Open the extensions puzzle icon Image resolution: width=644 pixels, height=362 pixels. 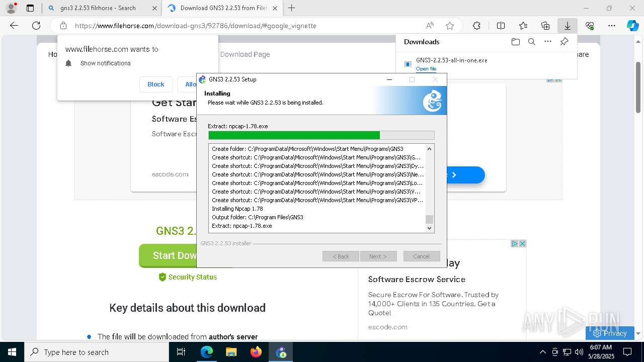click(476, 26)
